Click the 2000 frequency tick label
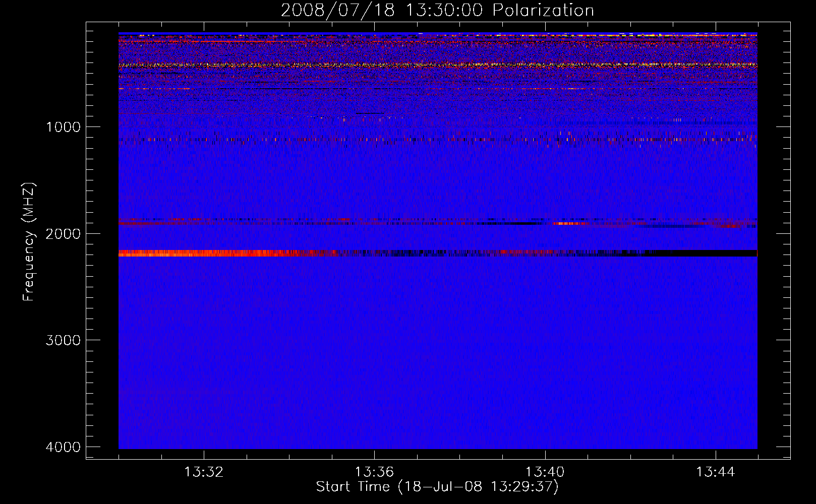The width and height of the screenshot is (816, 504). click(63, 234)
